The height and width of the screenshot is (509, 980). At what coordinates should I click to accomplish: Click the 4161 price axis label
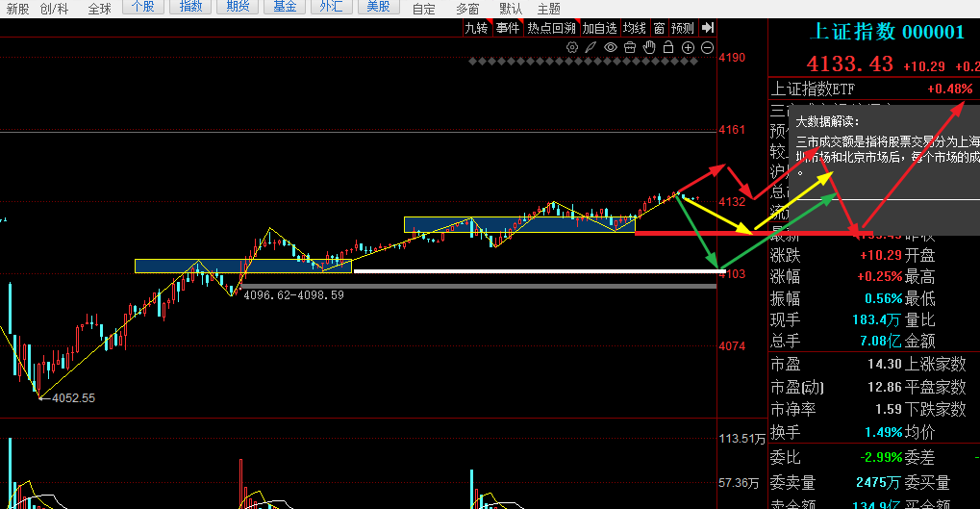tap(732, 130)
